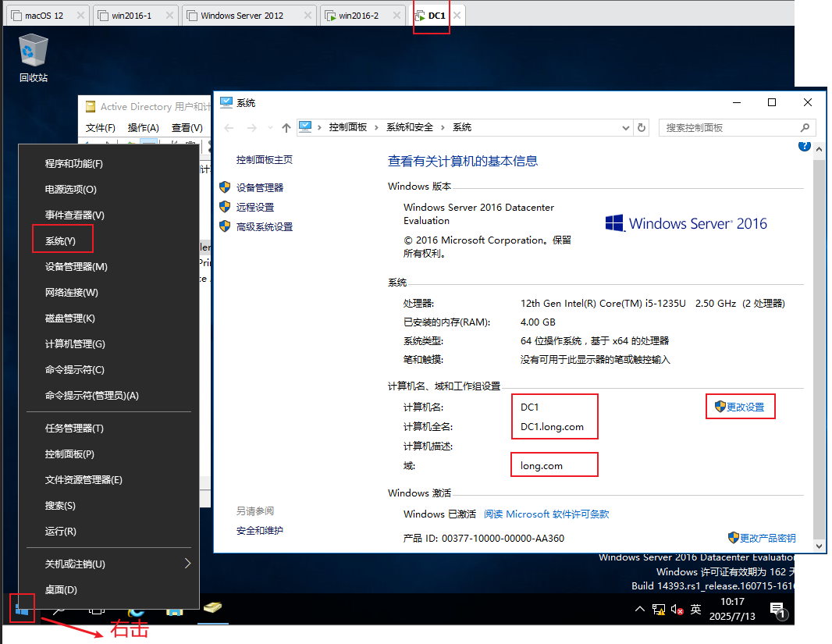This screenshot has height=644, width=832.
Task: Click the 系统 window title bar icon
Action: point(226,101)
